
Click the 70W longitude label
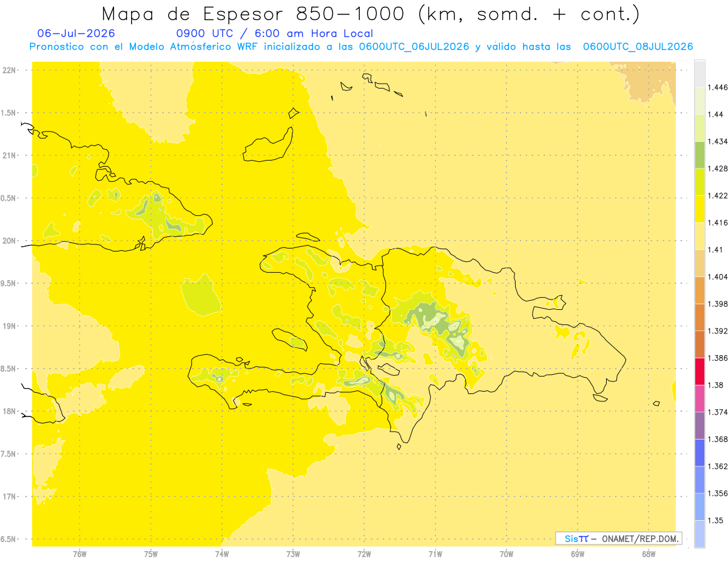click(507, 554)
